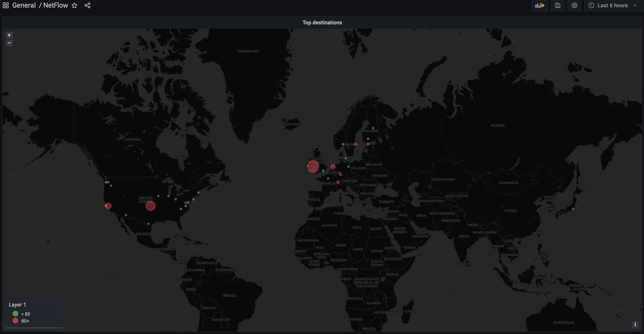Image resolution: width=644 pixels, height=334 pixels.
Task: Click the Layer 1 legend header
Action: [x=17, y=304]
